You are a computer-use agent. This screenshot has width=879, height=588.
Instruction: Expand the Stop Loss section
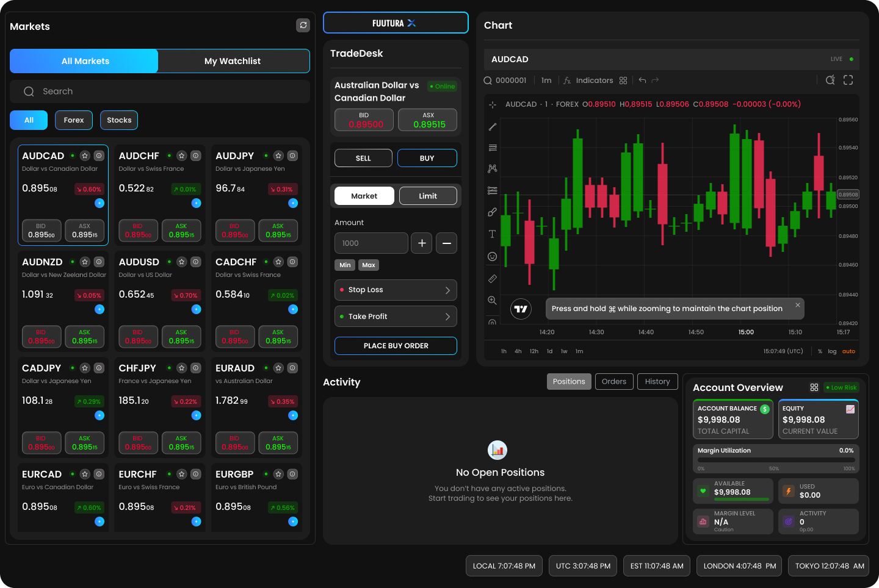(396, 290)
